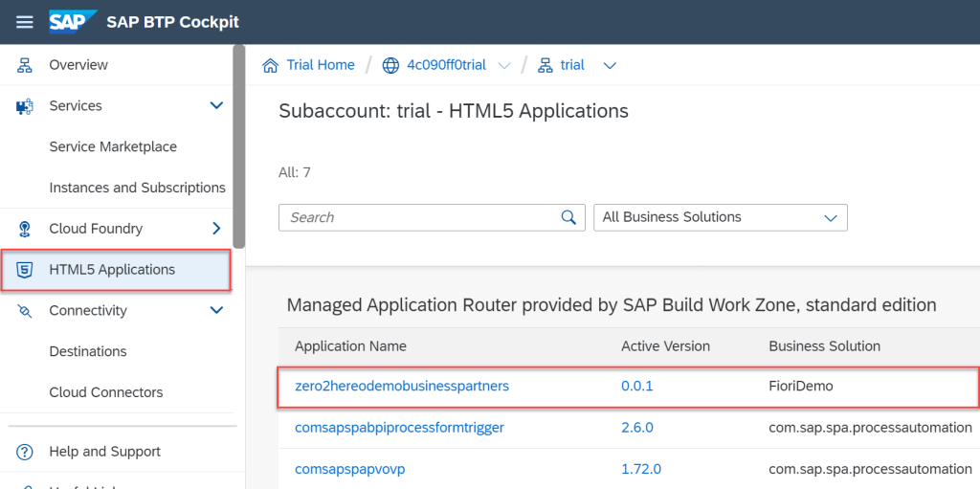
Task: Open the 4c090ff0trial breadcrumb dropdown
Action: (504, 65)
